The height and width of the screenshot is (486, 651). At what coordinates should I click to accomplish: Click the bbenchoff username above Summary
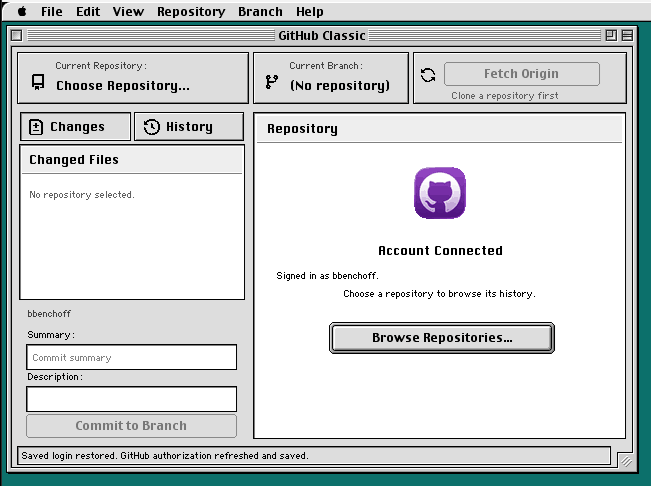tap(49, 314)
